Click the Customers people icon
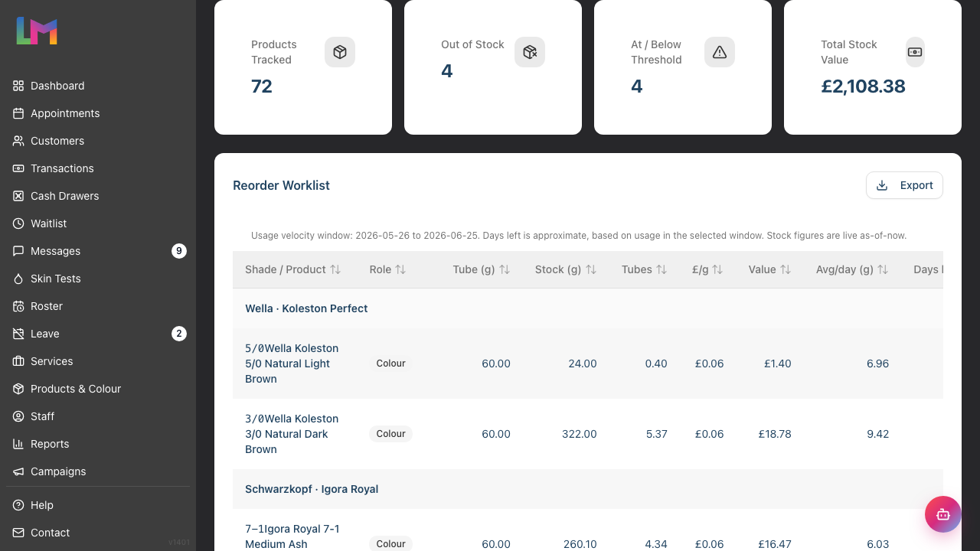This screenshot has height=551, width=980. pos(18,141)
